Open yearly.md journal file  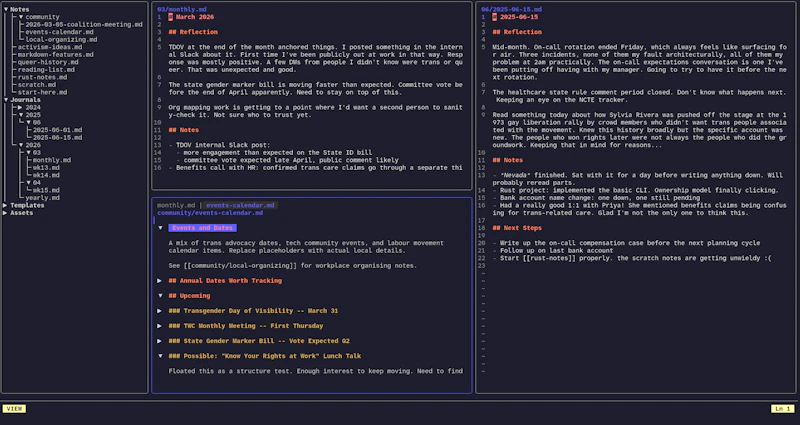(x=42, y=198)
